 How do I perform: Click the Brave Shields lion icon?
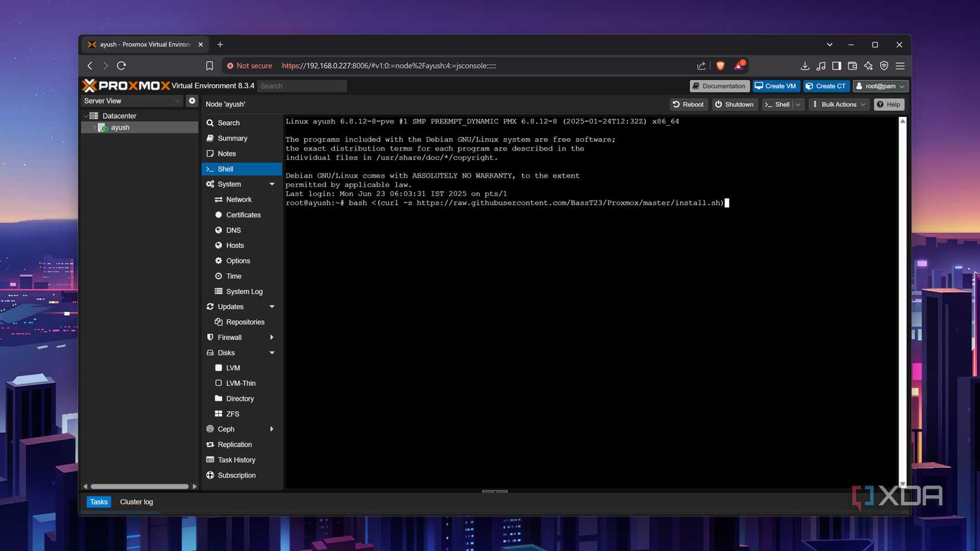pos(720,66)
